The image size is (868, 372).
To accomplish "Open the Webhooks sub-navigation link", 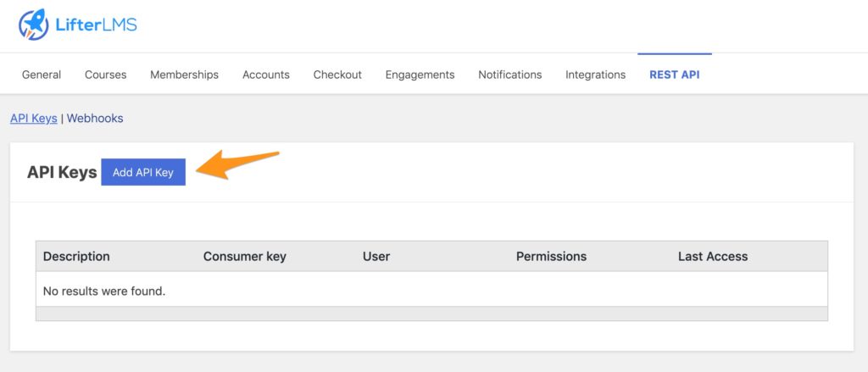I will [x=95, y=119].
